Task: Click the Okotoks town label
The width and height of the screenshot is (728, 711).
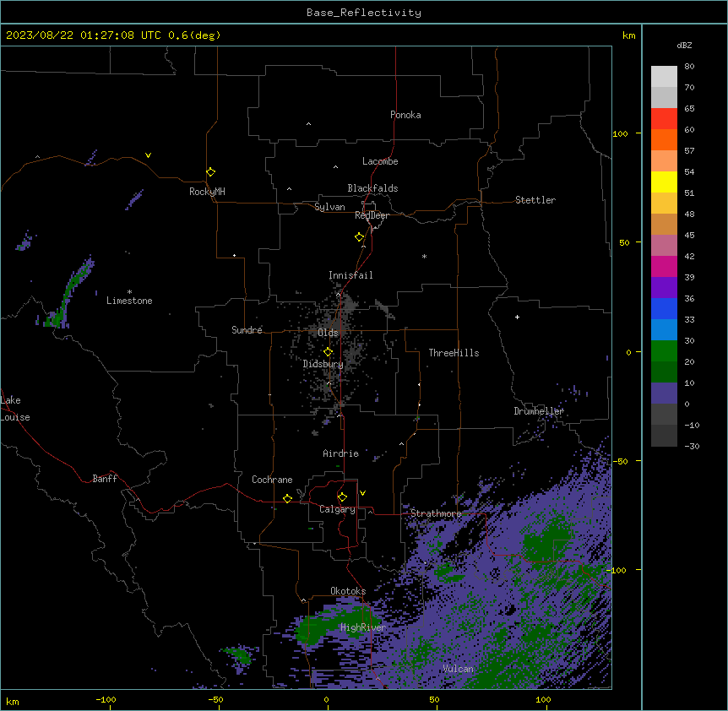Action: click(348, 591)
